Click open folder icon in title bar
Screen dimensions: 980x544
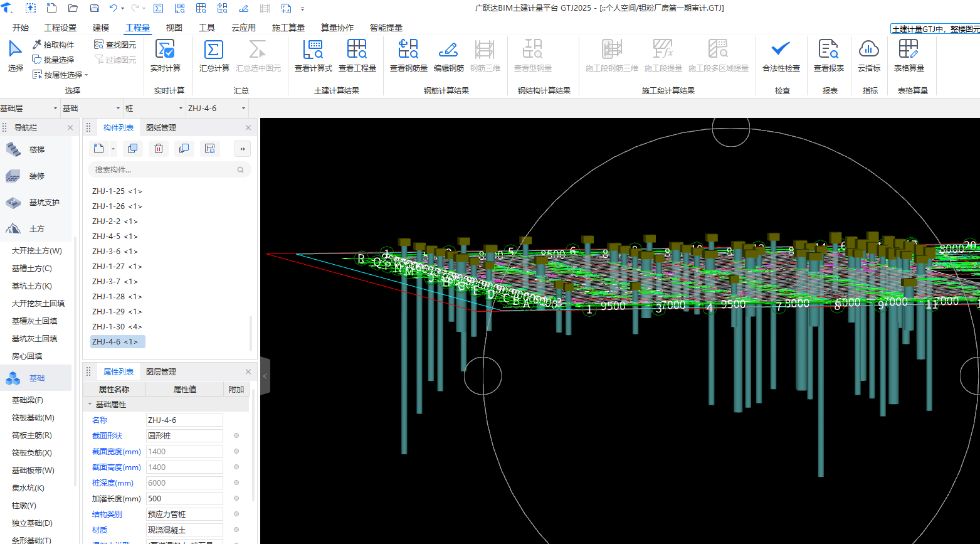pyautogui.click(x=73, y=9)
